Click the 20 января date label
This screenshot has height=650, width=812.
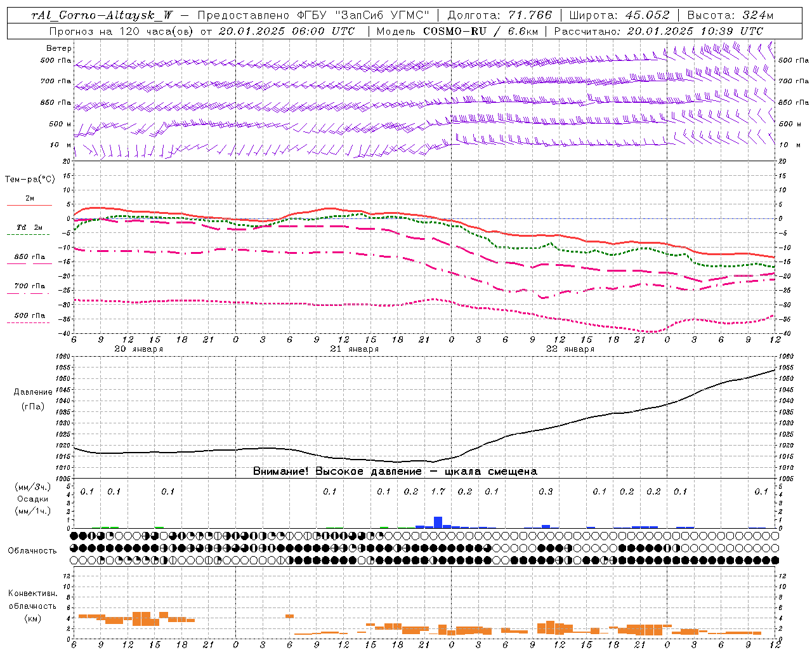(x=138, y=349)
